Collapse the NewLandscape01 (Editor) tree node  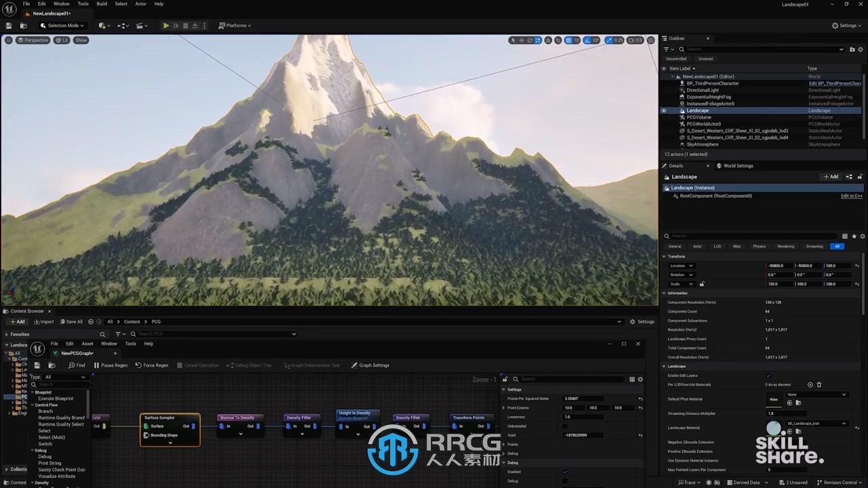(673, 77)
